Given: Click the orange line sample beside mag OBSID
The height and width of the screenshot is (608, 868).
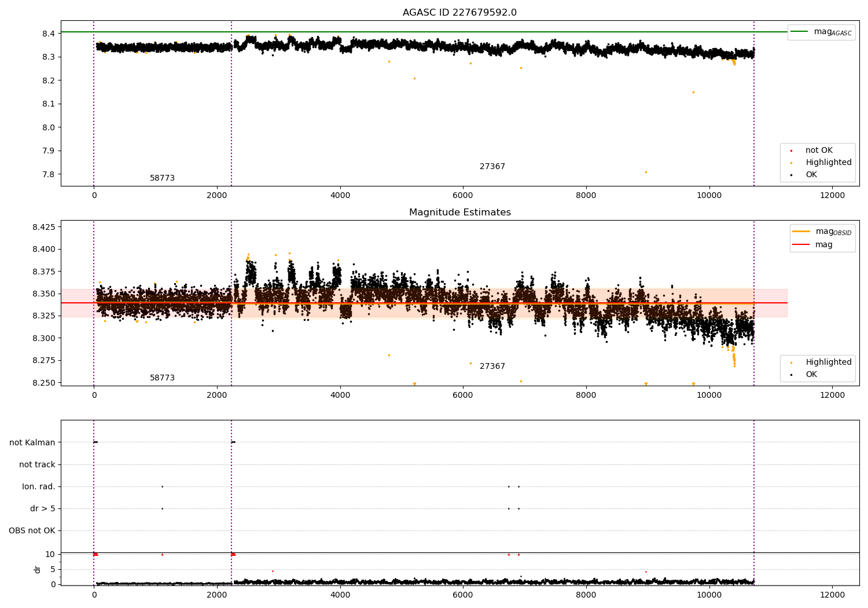Looking at the screenshot, I should 801,232.
